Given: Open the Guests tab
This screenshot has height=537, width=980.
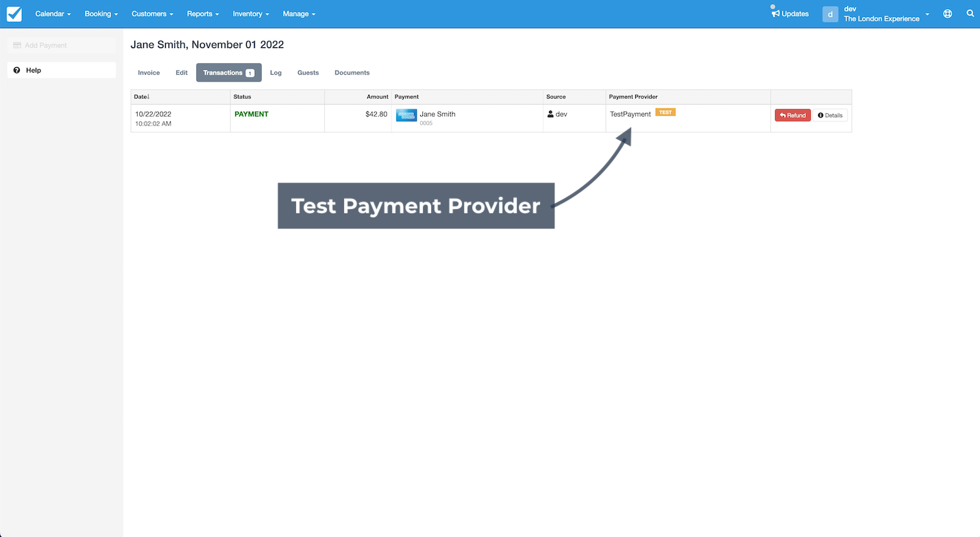Looking at the screenshot, I should [308, 73].
